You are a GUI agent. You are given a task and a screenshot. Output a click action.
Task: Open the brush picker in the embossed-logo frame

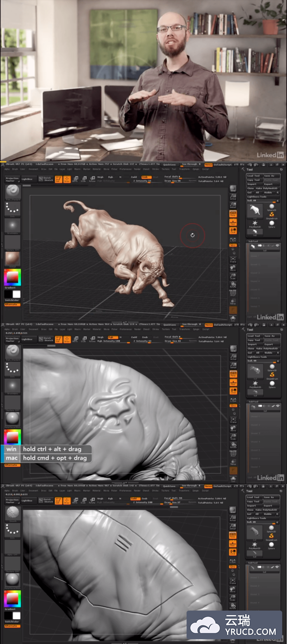point(13,353)
